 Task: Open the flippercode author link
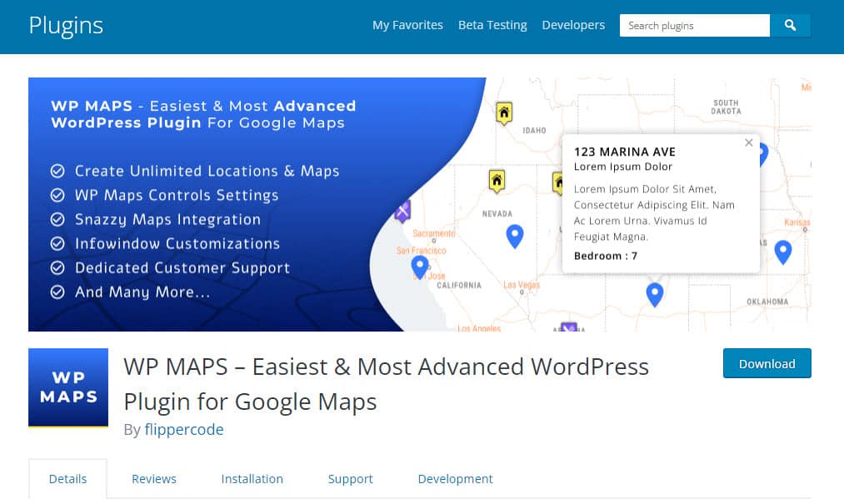click(x=184, y=429)
